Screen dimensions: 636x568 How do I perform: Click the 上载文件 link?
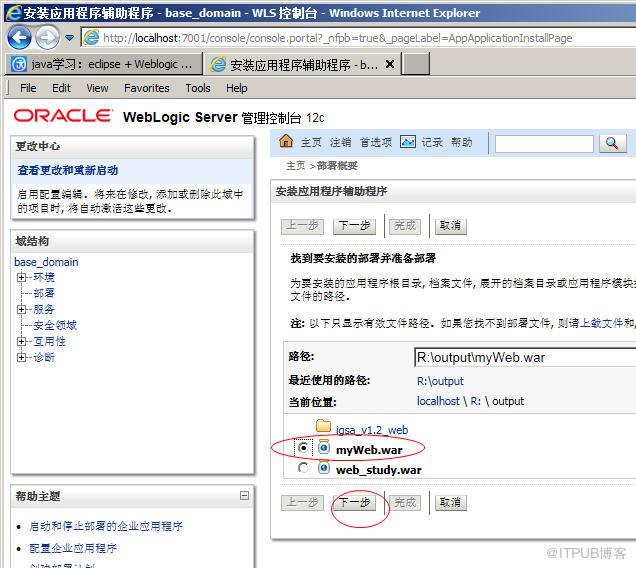tap(601, 323)
